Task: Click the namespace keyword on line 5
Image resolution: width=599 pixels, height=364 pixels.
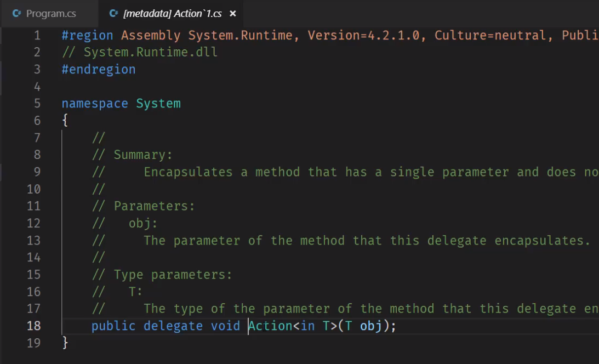Action: coord(95,104)
